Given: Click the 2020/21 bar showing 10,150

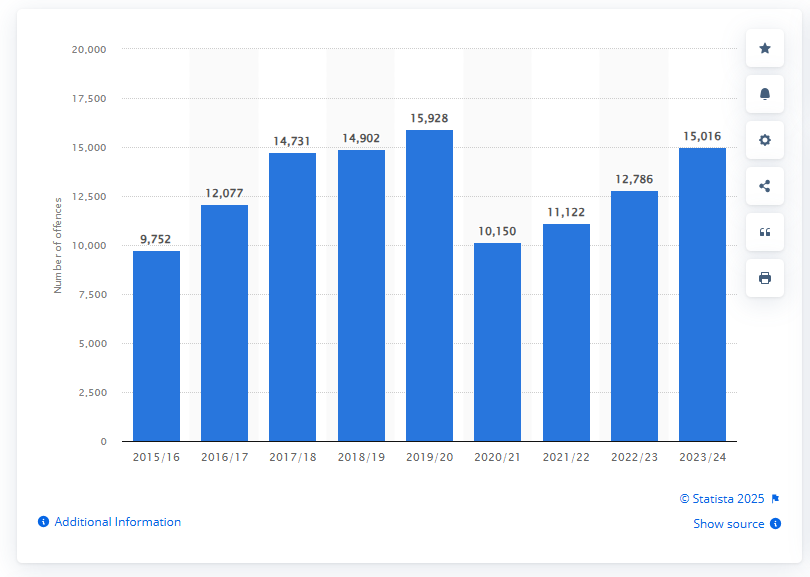Looking at the screenshot, I should pos(497,342).
